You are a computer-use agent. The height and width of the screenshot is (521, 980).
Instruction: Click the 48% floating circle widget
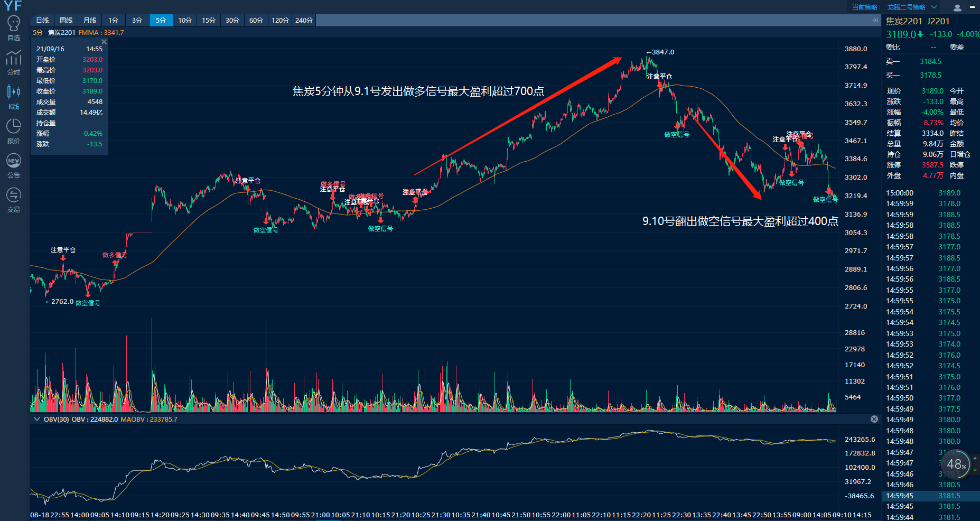point(956,464)
